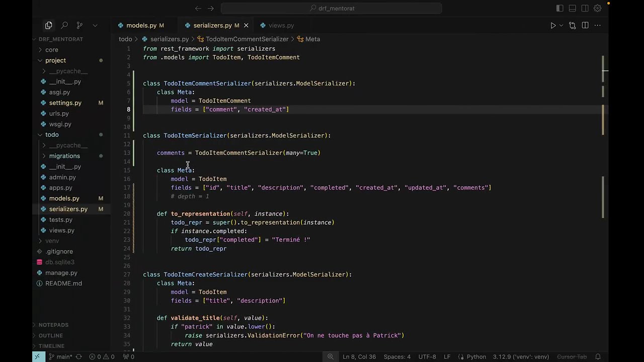The image size is (644, 362).
Task: Toggle the bottom panel layout
Action: (x=573, y=8)
